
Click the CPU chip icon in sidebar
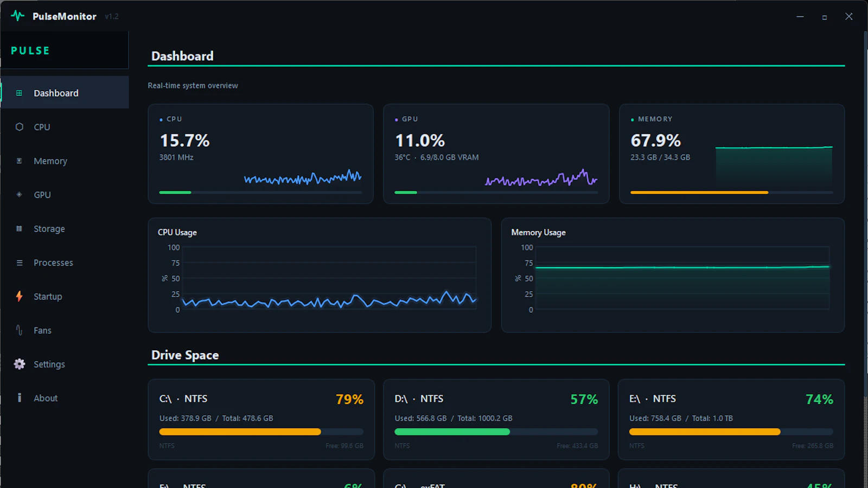coord(20,127)
